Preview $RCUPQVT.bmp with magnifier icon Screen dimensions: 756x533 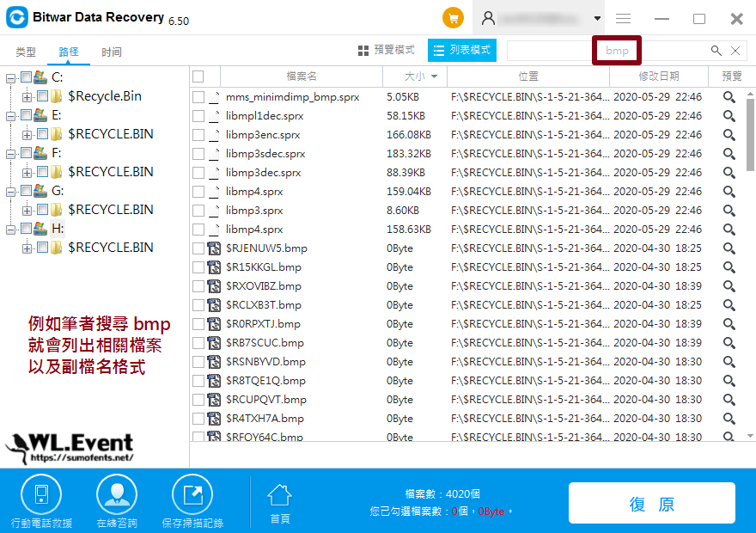point(729,400)
